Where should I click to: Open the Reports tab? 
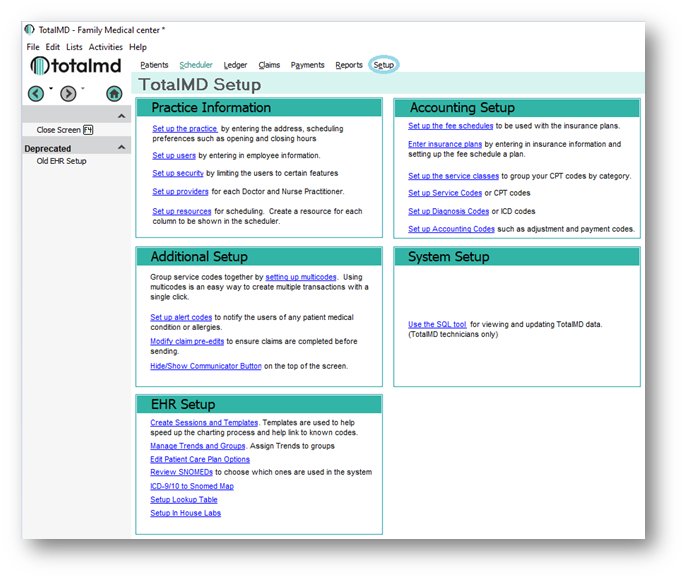click(349, 65)
